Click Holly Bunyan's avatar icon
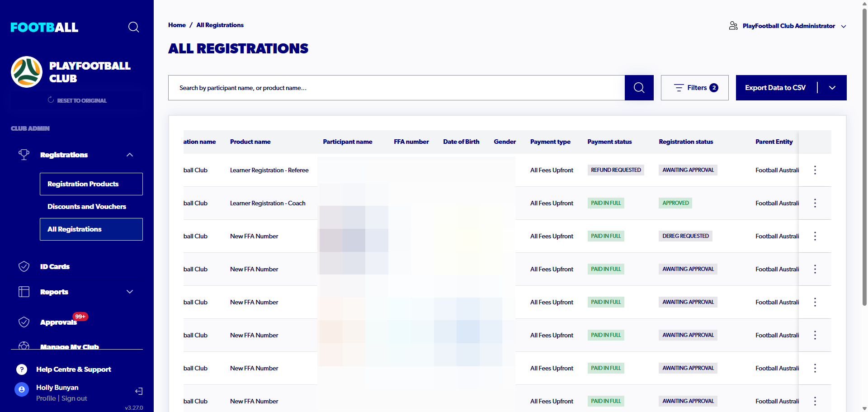 [22, 389]
